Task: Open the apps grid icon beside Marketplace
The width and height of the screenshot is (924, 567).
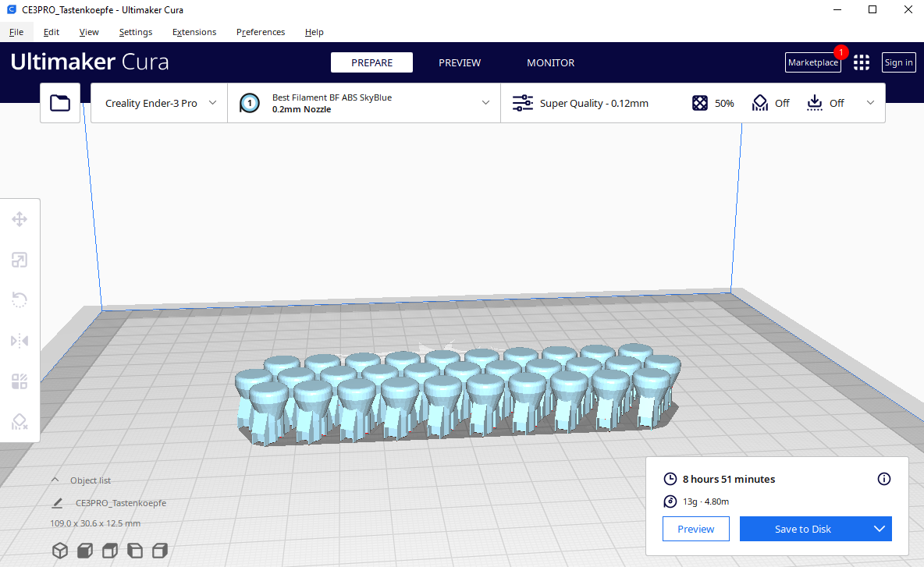Action: point(862,63)
